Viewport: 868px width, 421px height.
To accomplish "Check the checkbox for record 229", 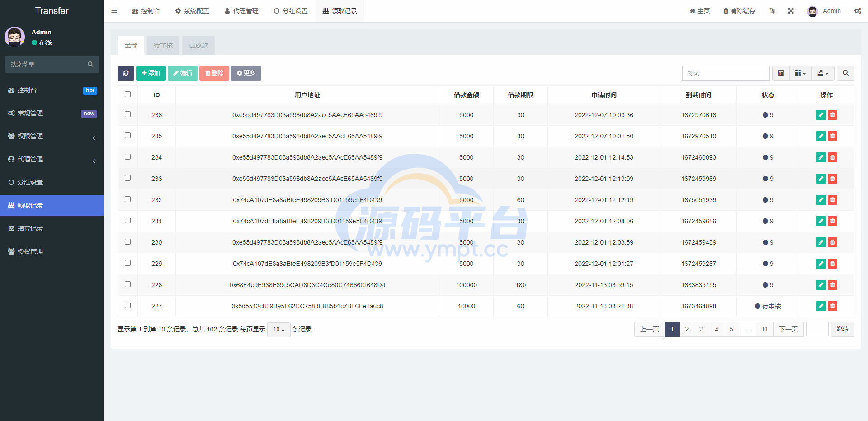I will 127,263.
